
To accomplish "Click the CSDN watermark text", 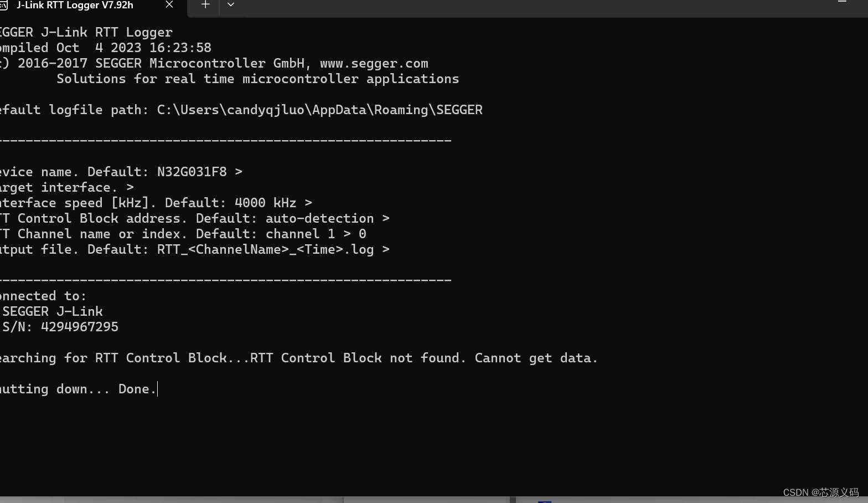I will coord(821,492).
